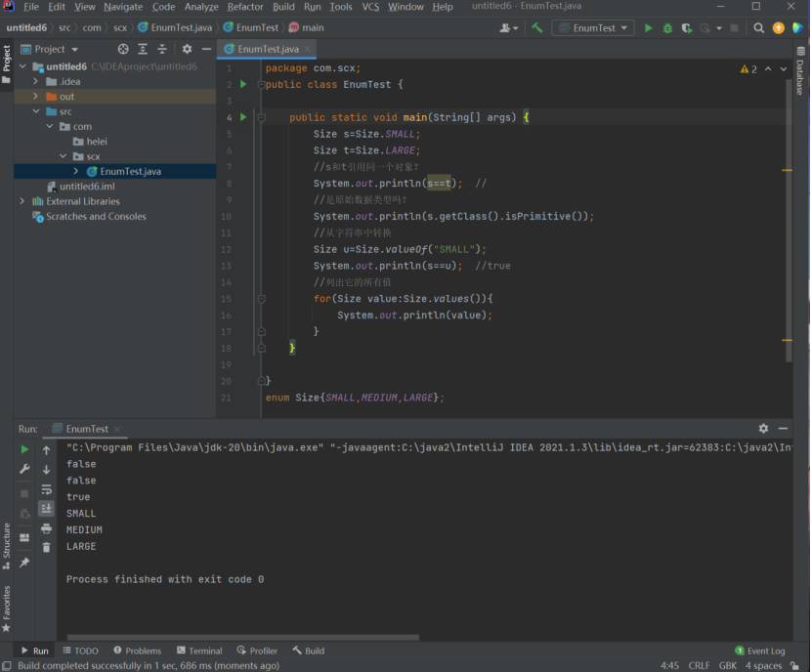The image size is (811, 672).
Task: Open the Event Log button
Action: pyautogui.click(x=760, y=651)
